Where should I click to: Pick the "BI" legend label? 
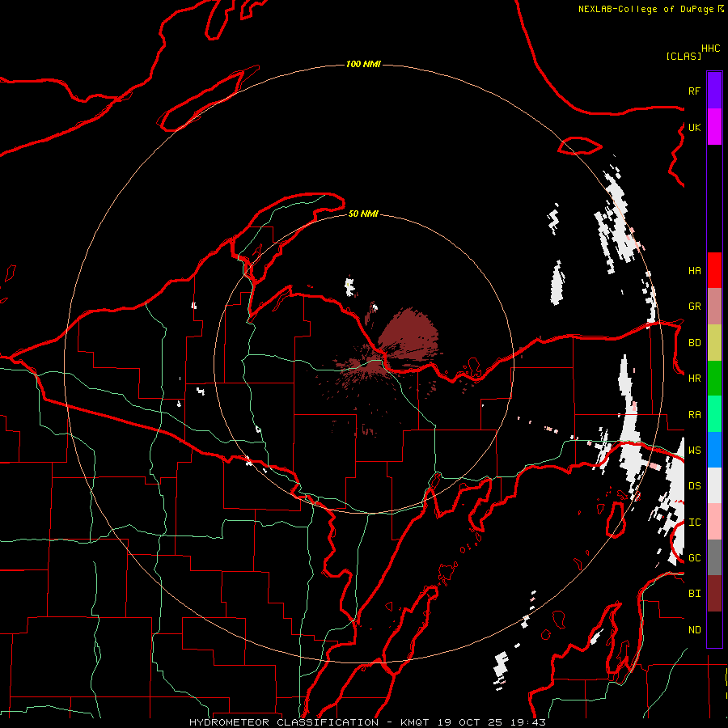694,594
